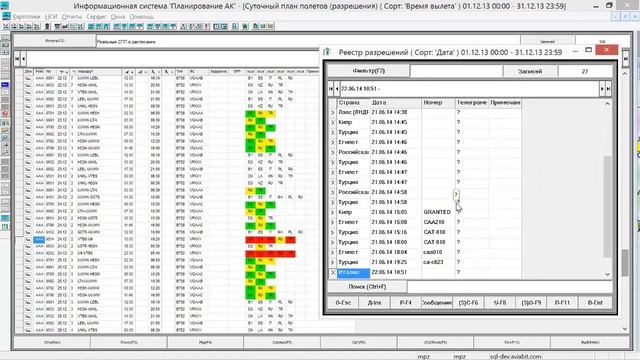Click the application icon left of Карточки menu
Viewport: 640px width, 360px height.
coord(6,16)
